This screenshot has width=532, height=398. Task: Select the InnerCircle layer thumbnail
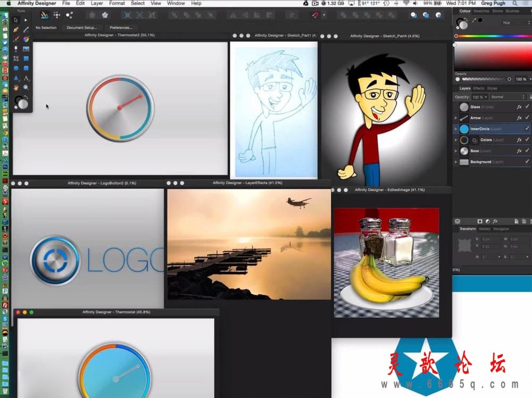[464, 129]
